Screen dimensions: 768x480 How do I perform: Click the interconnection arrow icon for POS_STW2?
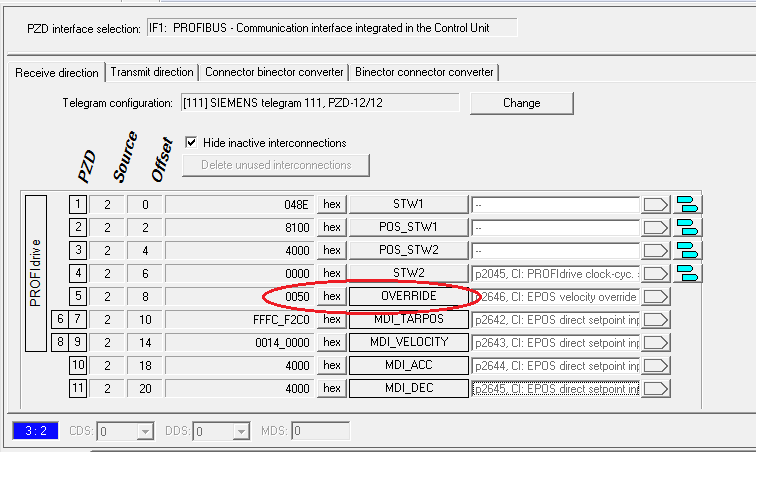tap(656, 251)
